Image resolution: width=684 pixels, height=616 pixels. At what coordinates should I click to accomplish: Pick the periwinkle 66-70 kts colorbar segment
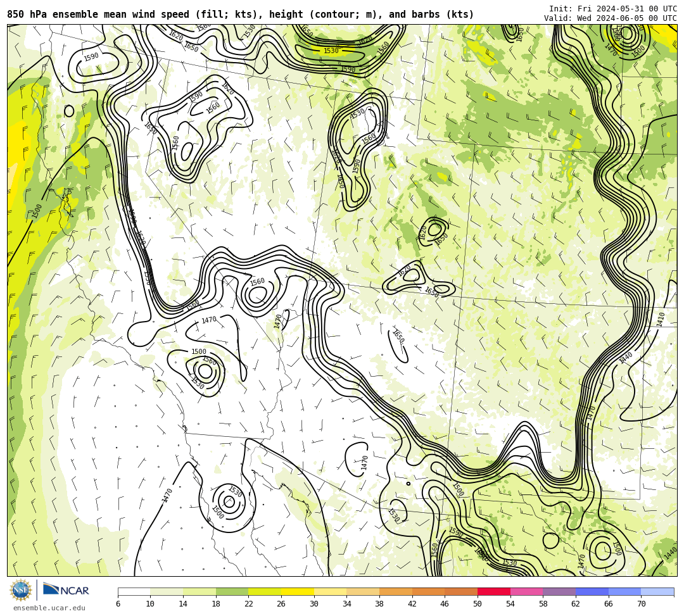(624, 591)
